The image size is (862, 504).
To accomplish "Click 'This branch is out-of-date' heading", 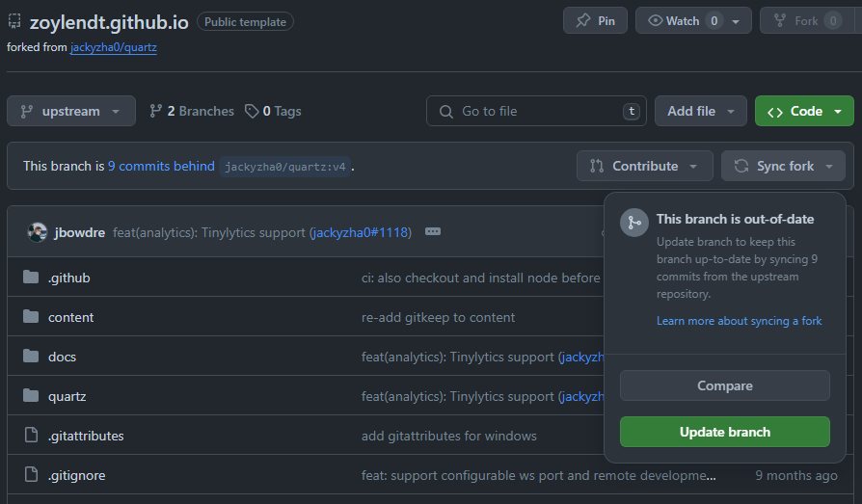I will [x=735, y=219].
